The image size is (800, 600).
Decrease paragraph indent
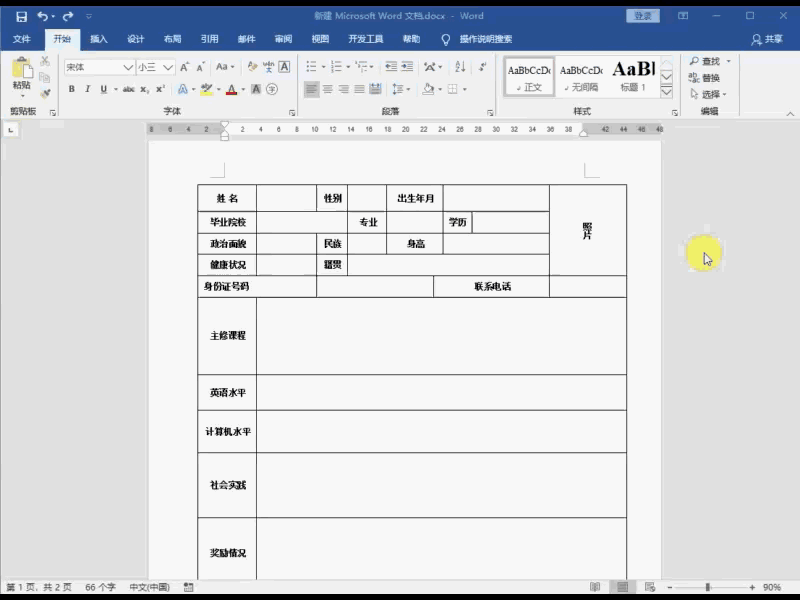tap(391, 66)
